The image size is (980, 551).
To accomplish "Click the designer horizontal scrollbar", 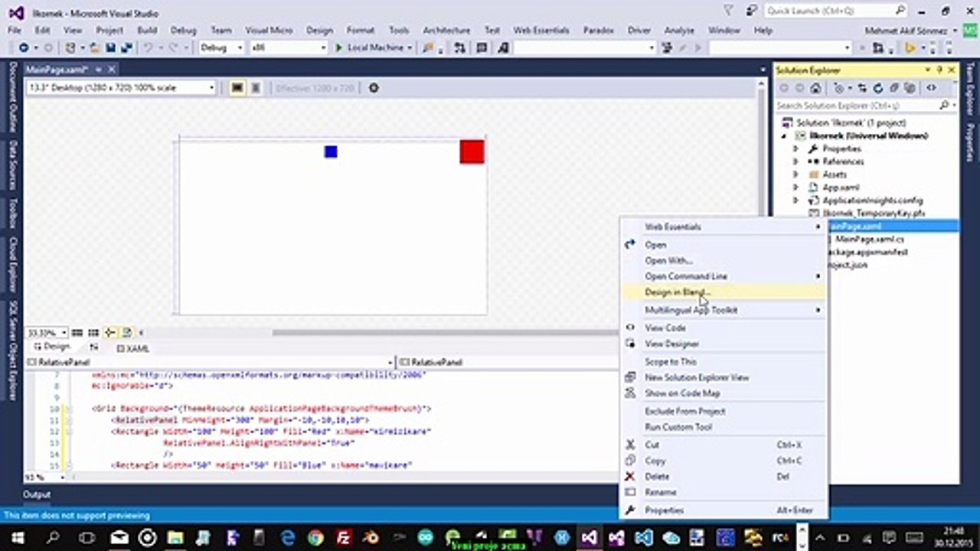I will click(x=445, y=333).
